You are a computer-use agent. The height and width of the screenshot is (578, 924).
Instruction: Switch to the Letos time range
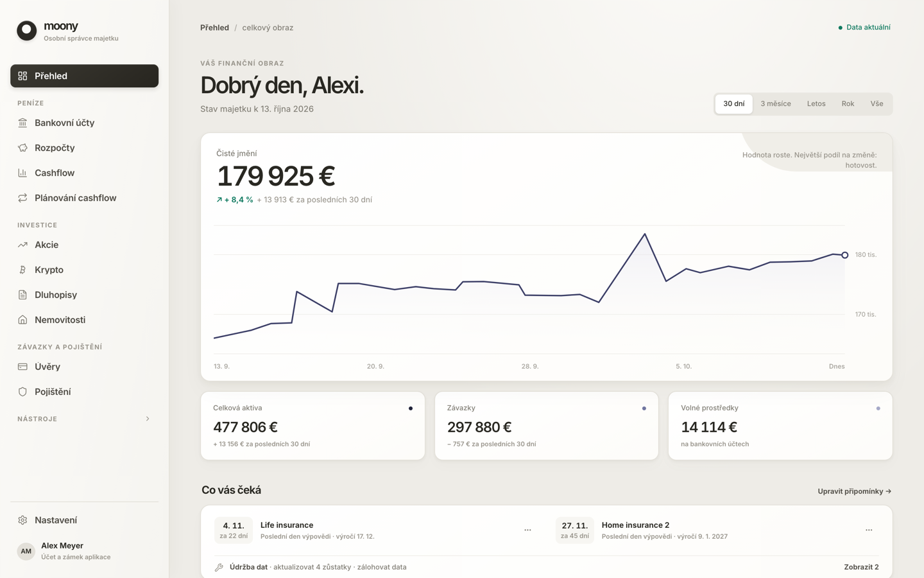[x=816, y=104]
